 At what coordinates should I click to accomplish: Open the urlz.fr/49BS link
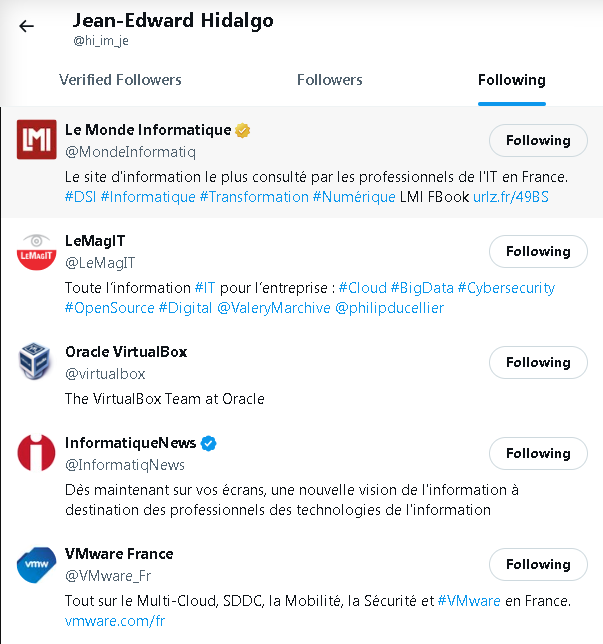click(511, 197)
